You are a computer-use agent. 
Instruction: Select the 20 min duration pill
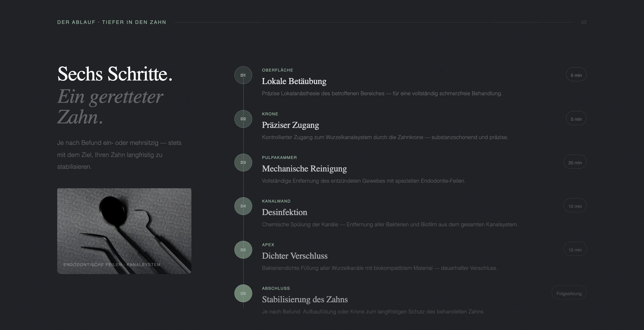(575, 162)
